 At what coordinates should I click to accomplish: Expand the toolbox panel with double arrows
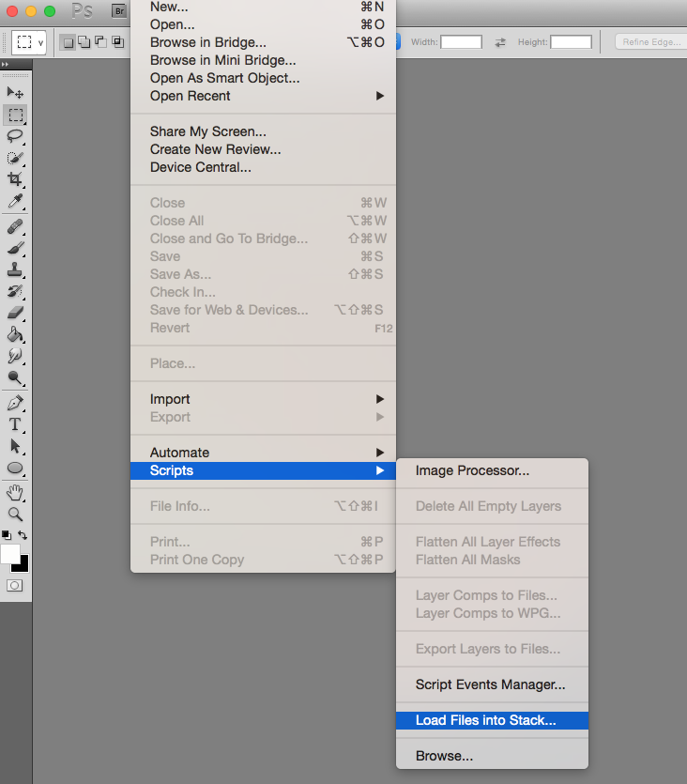tap(5, 64)
